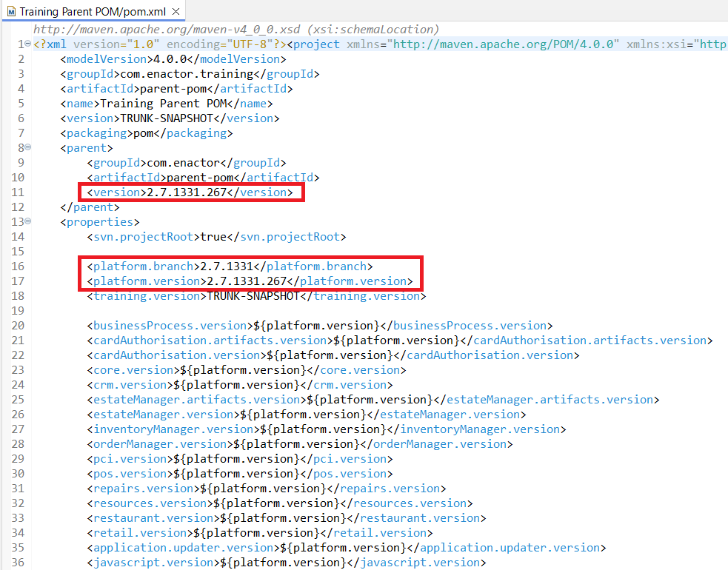Image resolution: width=728 pixels, height=570 pixels.
Task: Click inventoryManager.version line
Action: (327, 429)
